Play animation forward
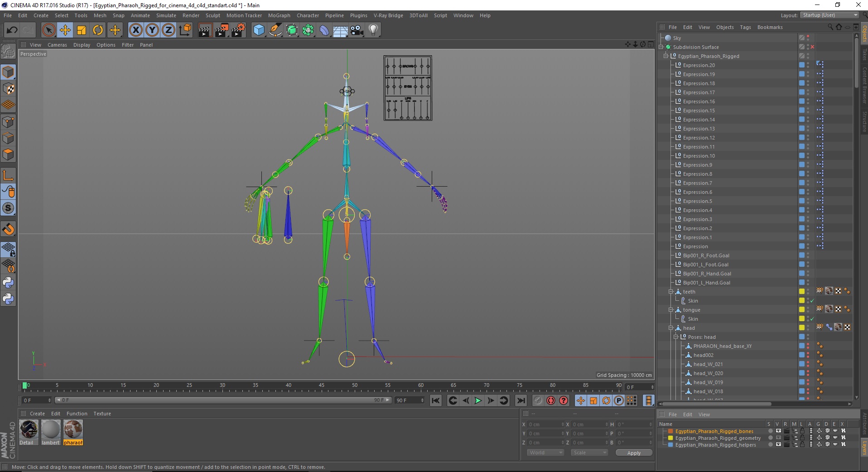Viewport: 868px width, 472px height. [x=477, y=400]
